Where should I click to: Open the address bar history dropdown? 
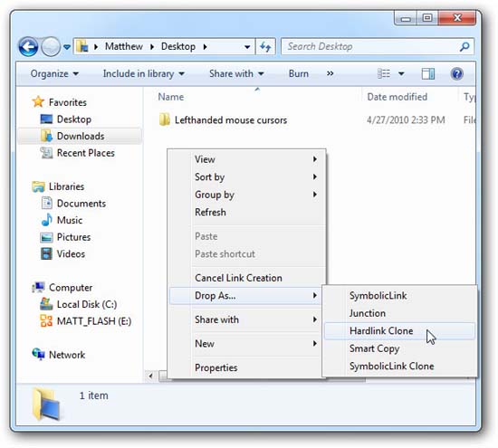point(247,47)
